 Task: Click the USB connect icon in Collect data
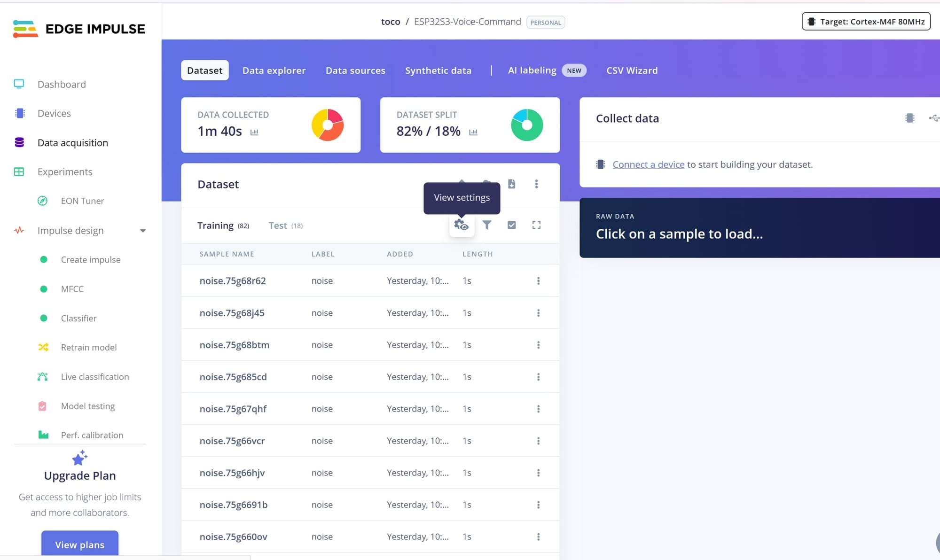click(x=934, y=118)
